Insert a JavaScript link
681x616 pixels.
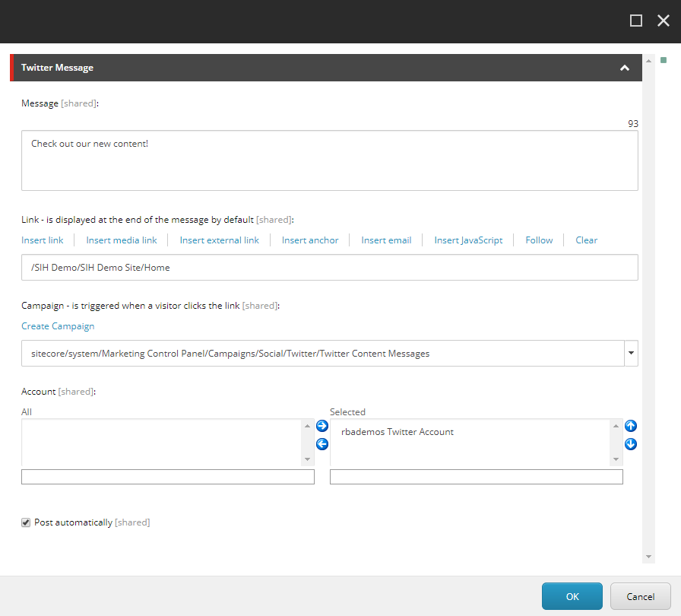[468, 240]
